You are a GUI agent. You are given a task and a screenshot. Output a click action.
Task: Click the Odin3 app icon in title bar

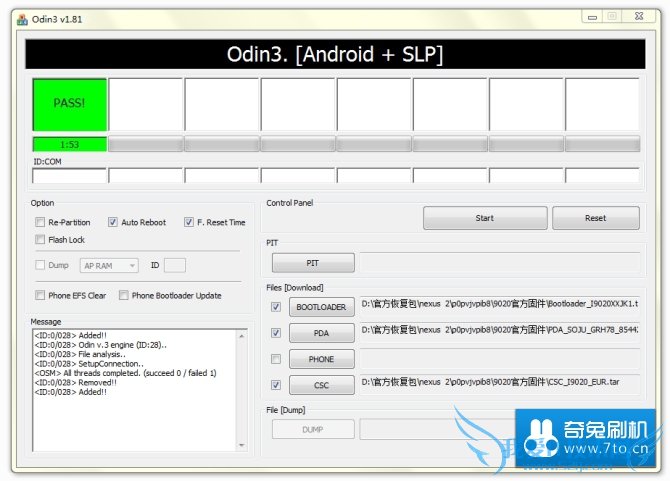[22, 19]
